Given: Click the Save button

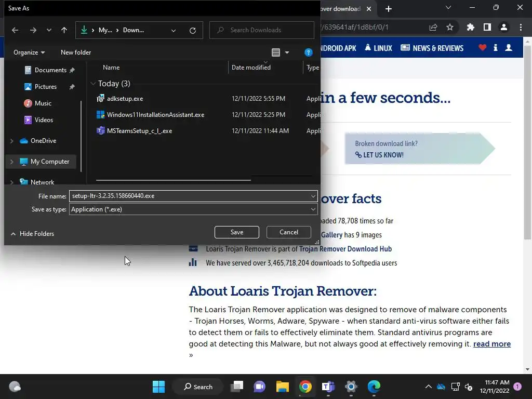Looking at the screenshot, I should click(x=237, y=232).
